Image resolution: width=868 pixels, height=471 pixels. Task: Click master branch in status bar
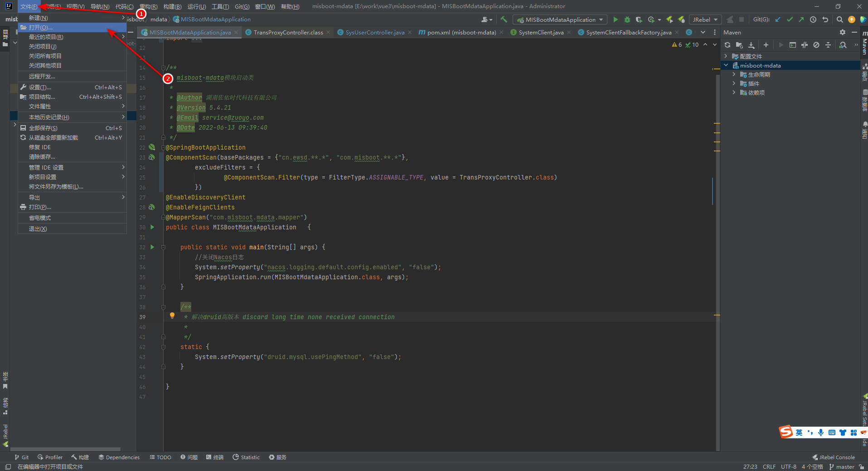842,466
